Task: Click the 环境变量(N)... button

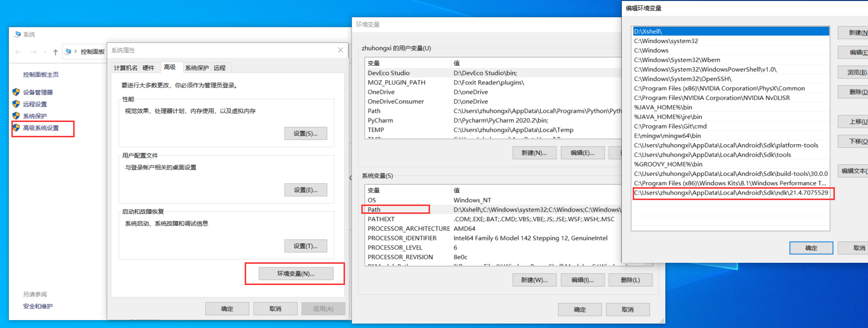Action: point(296,274)
